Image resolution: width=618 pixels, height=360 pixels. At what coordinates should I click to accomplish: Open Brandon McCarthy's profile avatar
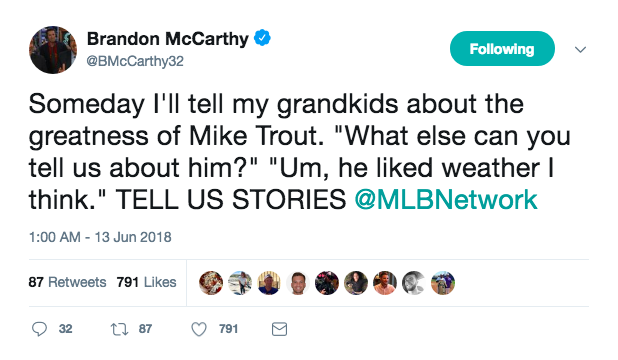click(x=53, y=50)
